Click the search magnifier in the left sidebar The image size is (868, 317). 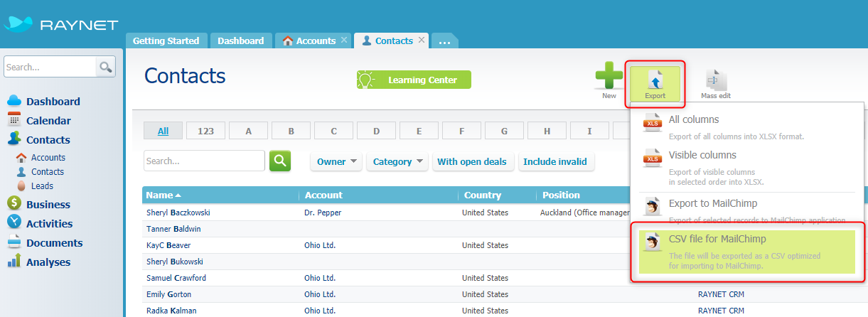coord(105,67)
